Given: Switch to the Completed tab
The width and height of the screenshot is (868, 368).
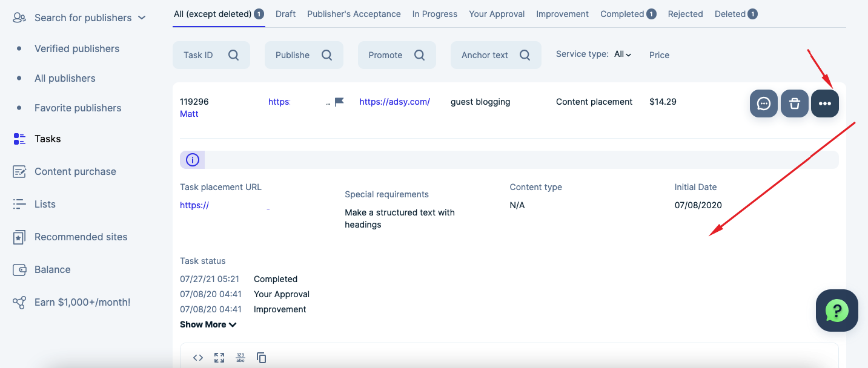Looking at the screenshot, I should click(622, 13).
